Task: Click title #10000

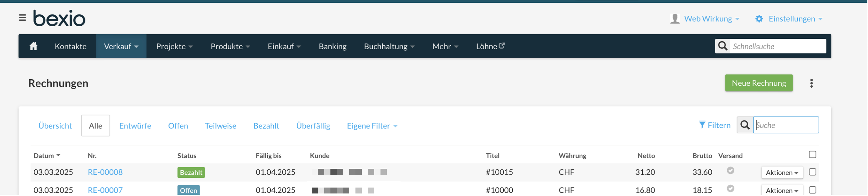Action: tap(499, 190)
